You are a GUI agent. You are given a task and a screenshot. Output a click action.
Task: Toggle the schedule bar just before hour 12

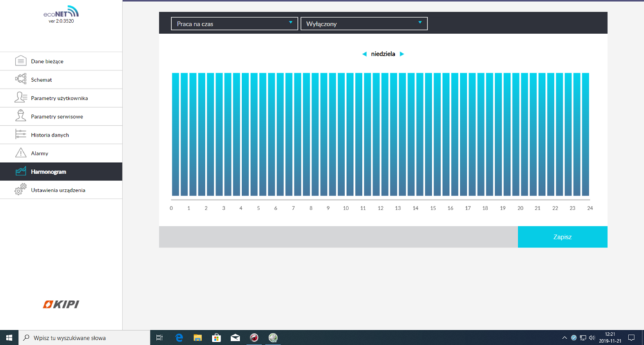point(376,134)
